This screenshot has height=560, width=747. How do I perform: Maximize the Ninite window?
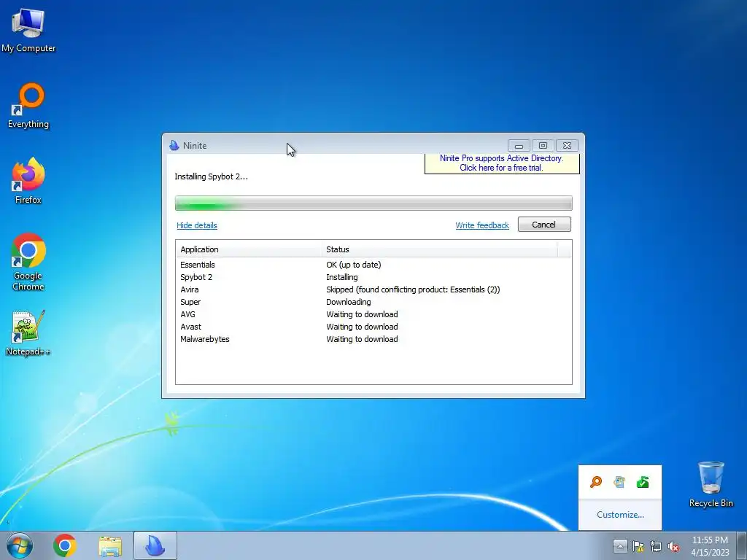tap(543, 145)
